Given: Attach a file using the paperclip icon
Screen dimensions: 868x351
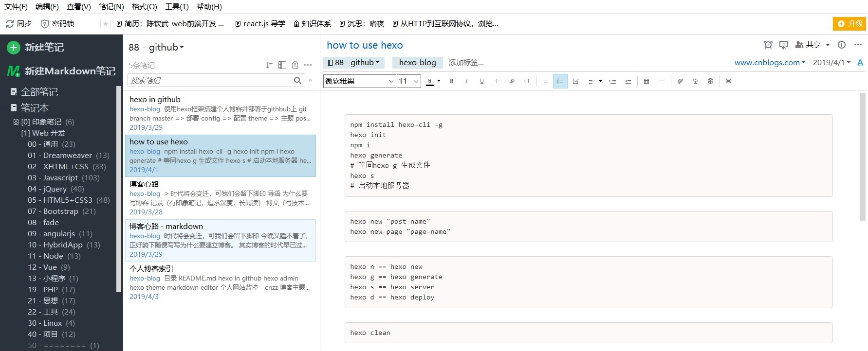Looking at the screenshot, I should pyautogui.click(x=680, y=81).
